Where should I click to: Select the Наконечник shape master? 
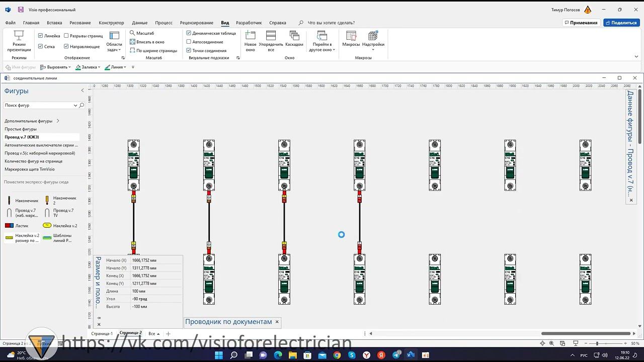coord(23,200)
